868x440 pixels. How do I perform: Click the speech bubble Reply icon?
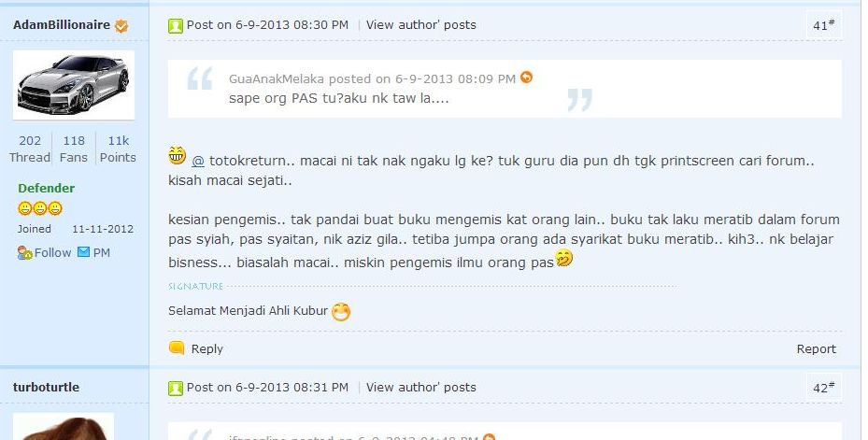coord(176,348)
